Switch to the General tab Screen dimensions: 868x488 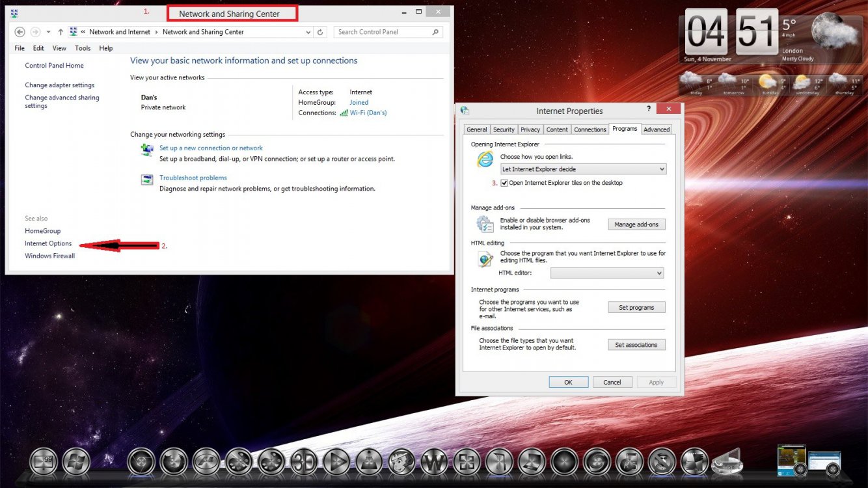point(477,129)
